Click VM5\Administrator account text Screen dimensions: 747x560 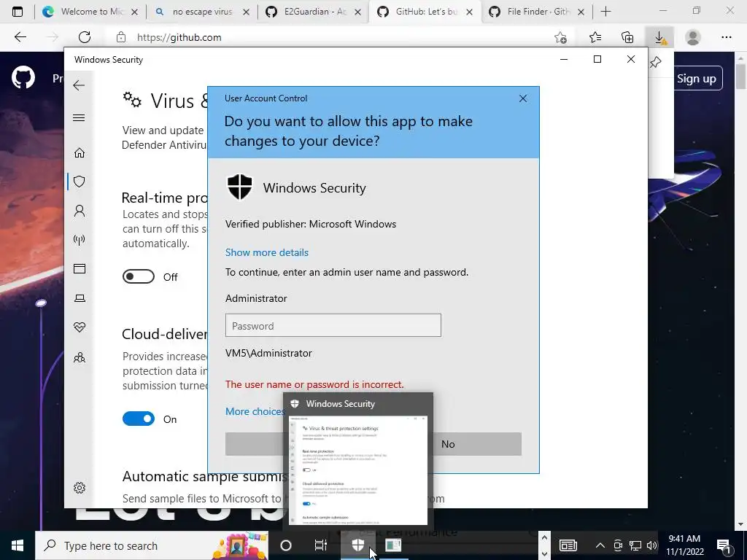[268, 353]
